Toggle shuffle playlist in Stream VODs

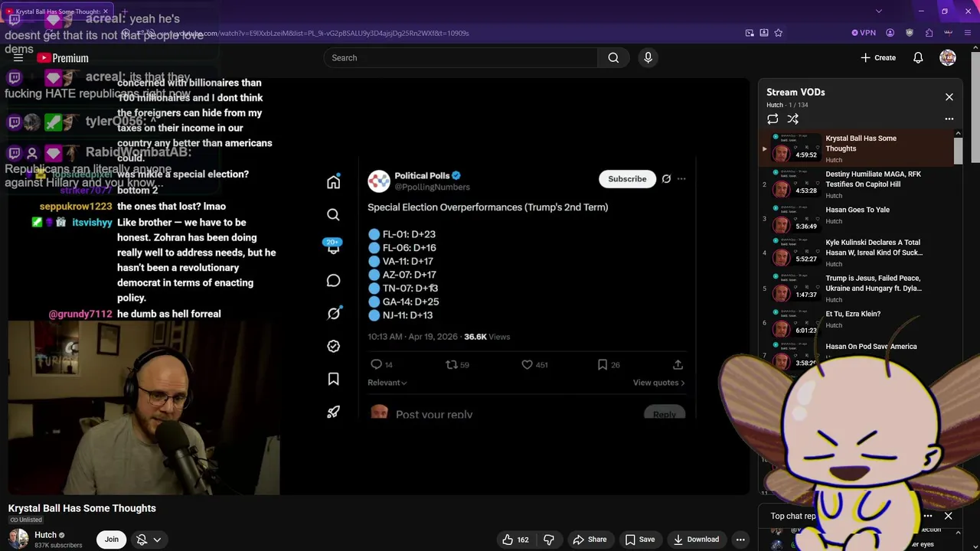pyautogui.click(x=793, y=119)
